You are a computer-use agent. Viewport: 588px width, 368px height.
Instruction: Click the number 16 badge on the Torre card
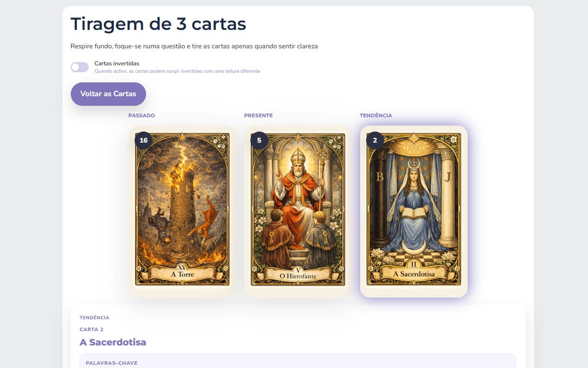pos(143,140)
